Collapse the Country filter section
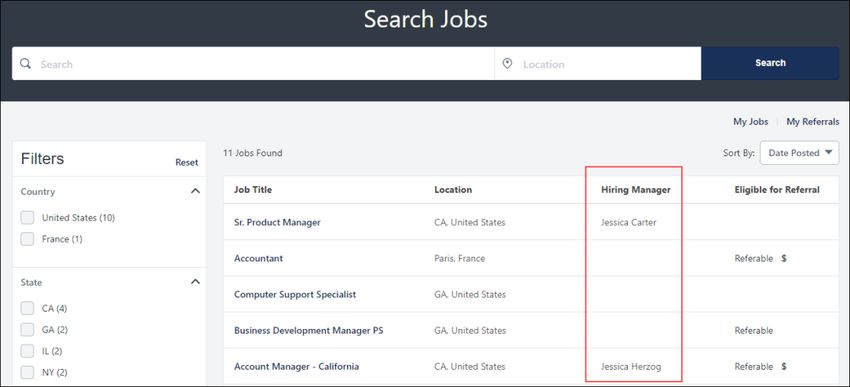Screen dimensions: 850x387 [x=196, y=191]
